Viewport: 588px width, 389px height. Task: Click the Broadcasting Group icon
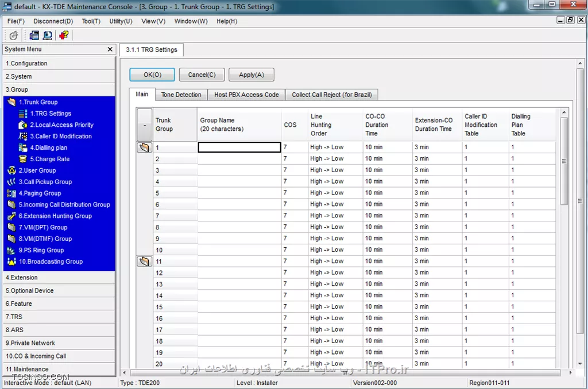pos(11,262)
